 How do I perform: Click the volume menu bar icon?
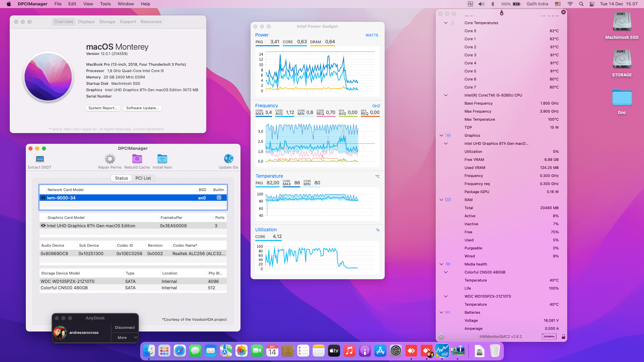tap(481, 4)
